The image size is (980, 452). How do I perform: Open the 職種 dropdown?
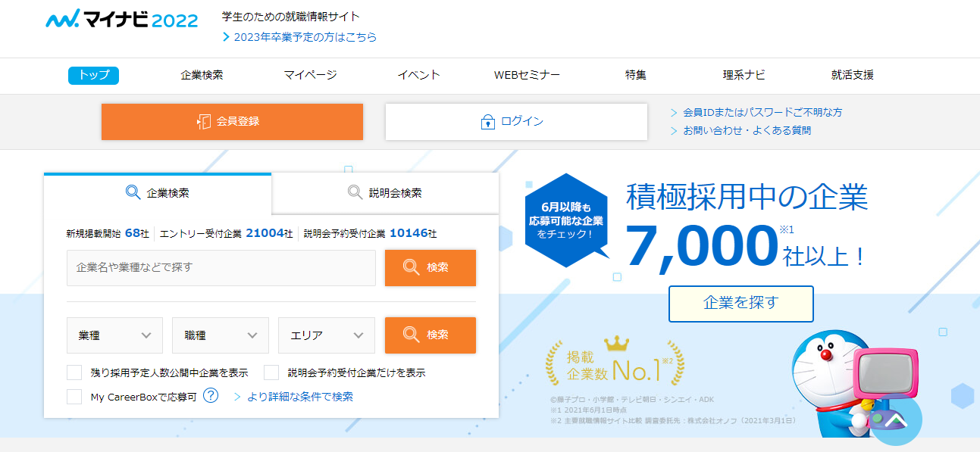click(221, 335)
